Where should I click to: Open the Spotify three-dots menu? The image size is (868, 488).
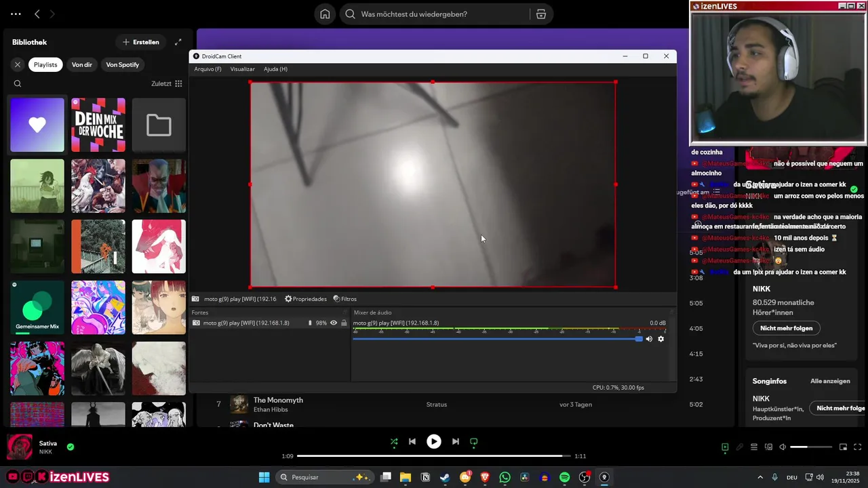pos(16,14)
